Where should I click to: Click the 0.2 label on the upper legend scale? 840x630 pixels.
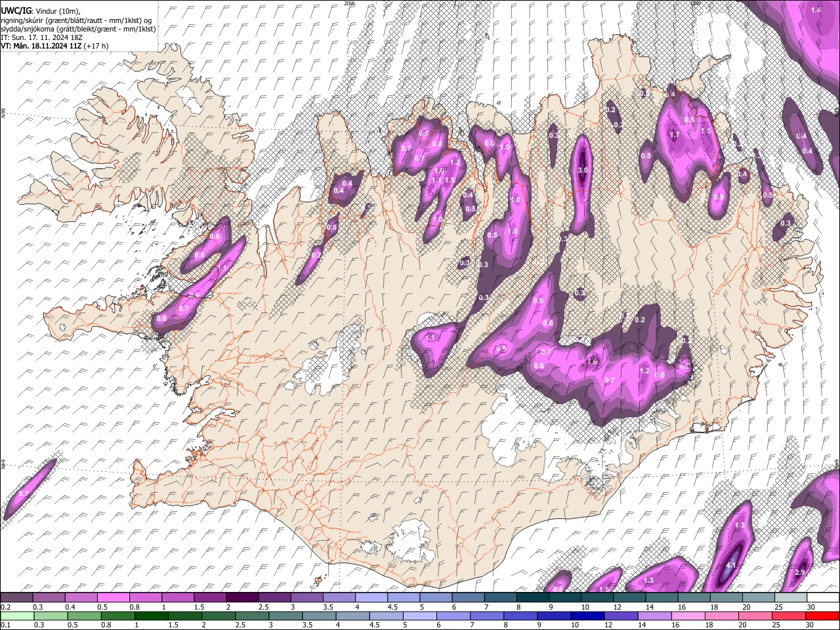(6, 607)
